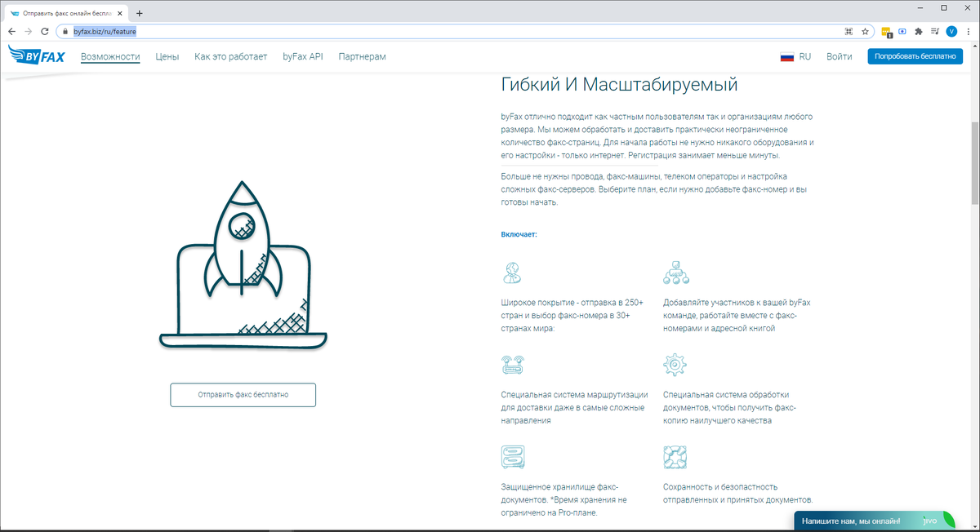
Task: Open the Возможности menu item
Action: pos(110,57)
